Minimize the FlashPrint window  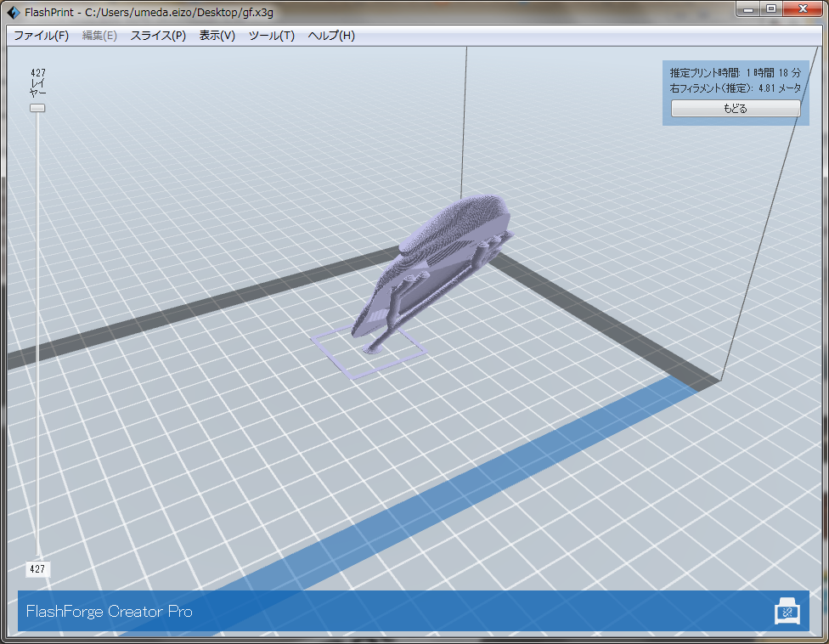(x=748, y=9)
